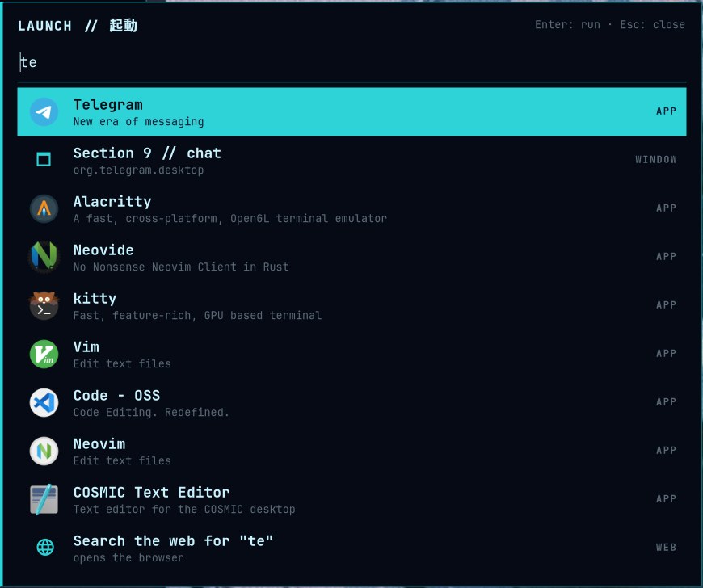Viewport: 703px width, 588px height.
Task: Select the kitty result title
Action: point(95,299)
